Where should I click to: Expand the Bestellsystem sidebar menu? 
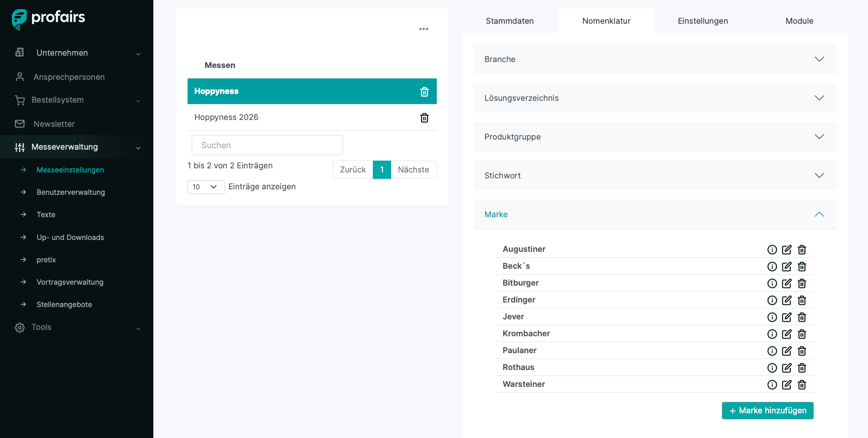pos(77,100)
